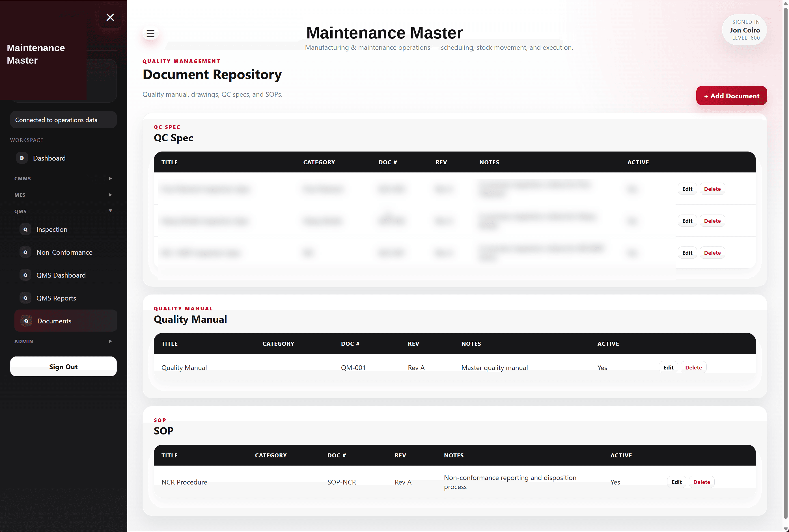Click the NCR Procedure title cell
Viewport: 789px width, 532px height.
[184, 482]
